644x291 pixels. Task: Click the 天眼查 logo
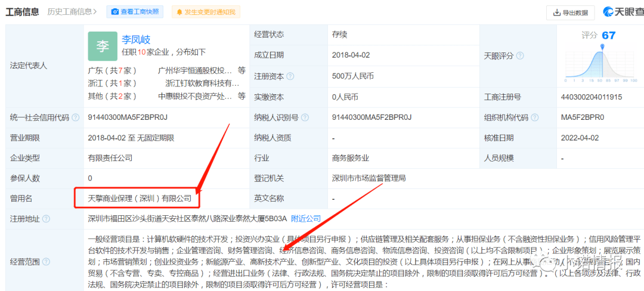tap(623, 12)
